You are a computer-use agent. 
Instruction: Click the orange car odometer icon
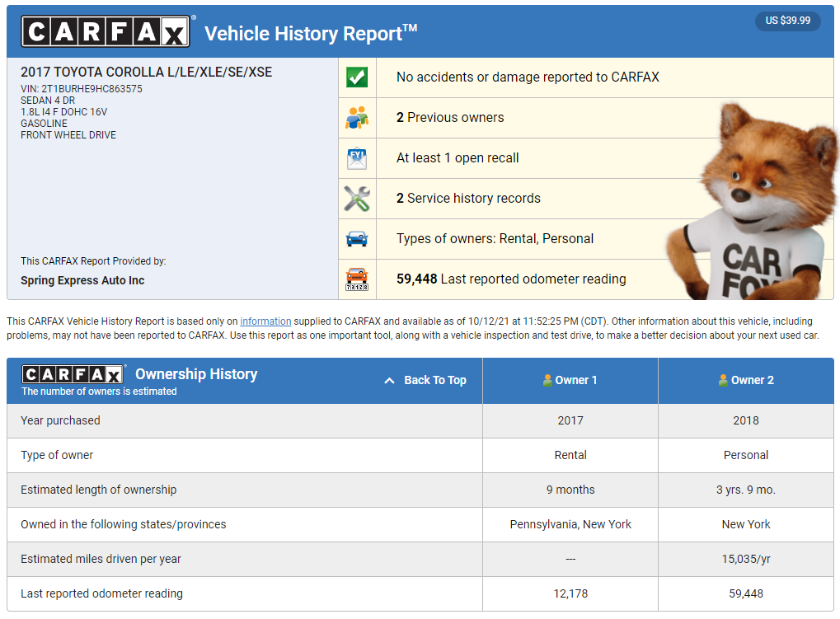tap(357, 279)
